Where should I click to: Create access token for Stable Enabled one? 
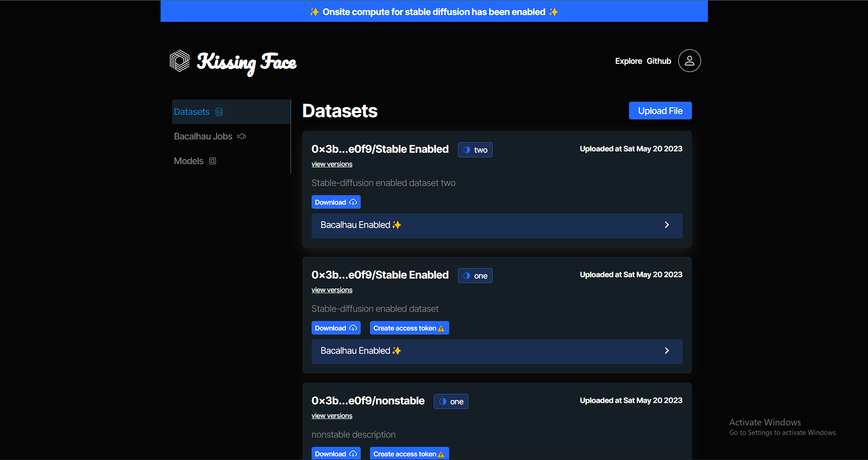[409, 328]
